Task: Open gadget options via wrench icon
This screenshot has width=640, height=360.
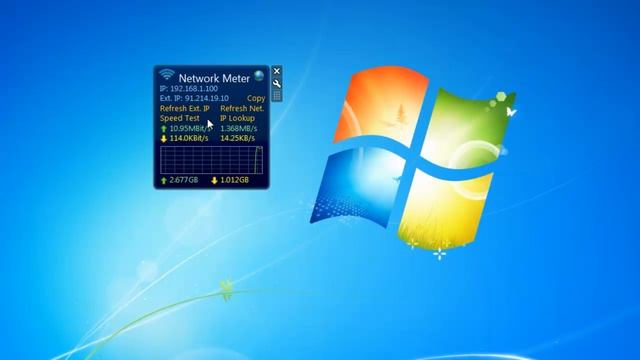Action: click(277, 84)
